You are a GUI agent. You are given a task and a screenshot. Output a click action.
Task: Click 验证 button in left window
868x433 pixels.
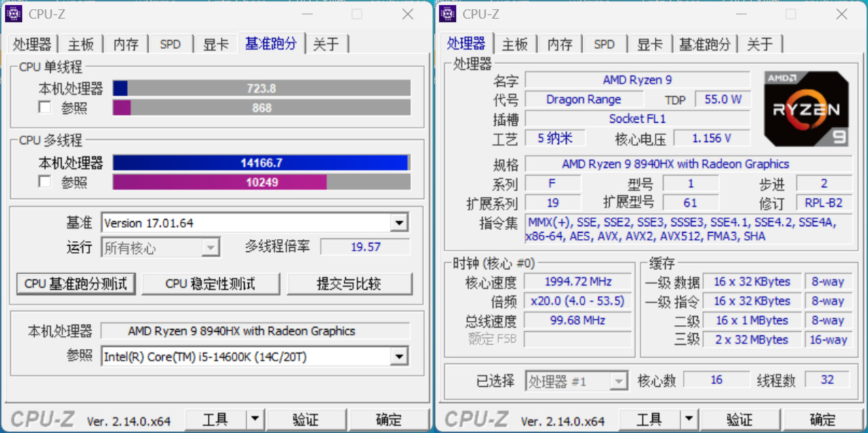305,419
